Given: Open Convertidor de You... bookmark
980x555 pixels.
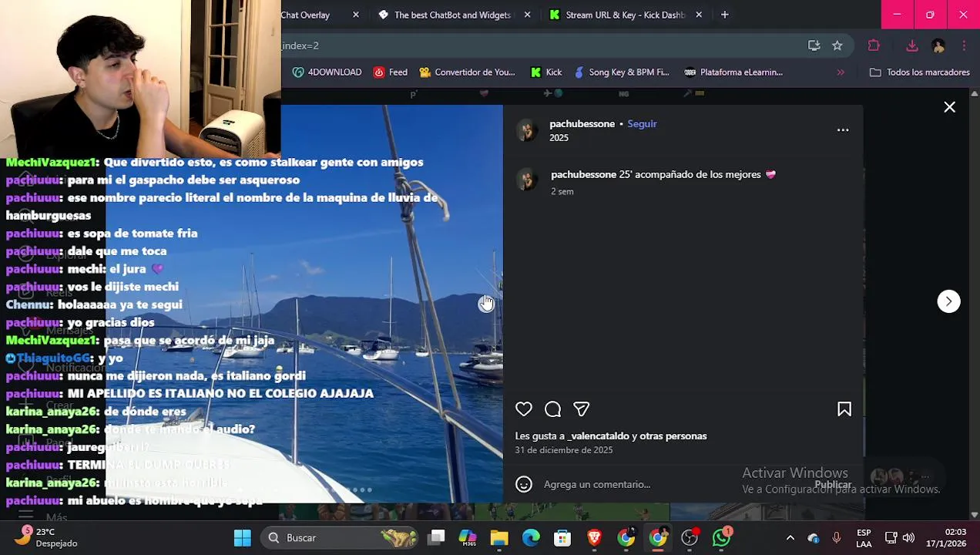Looking at the screenshot, I should (467, 72).
